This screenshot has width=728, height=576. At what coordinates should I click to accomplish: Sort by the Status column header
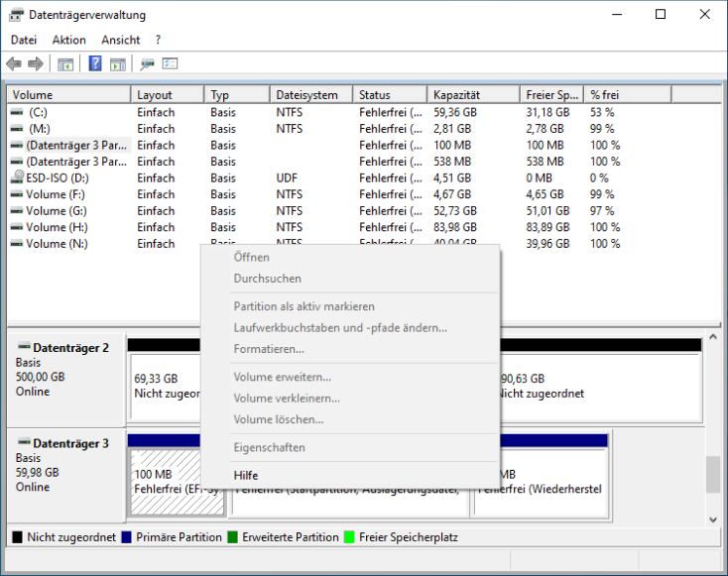pyautogui.click(x=390, y=95)
